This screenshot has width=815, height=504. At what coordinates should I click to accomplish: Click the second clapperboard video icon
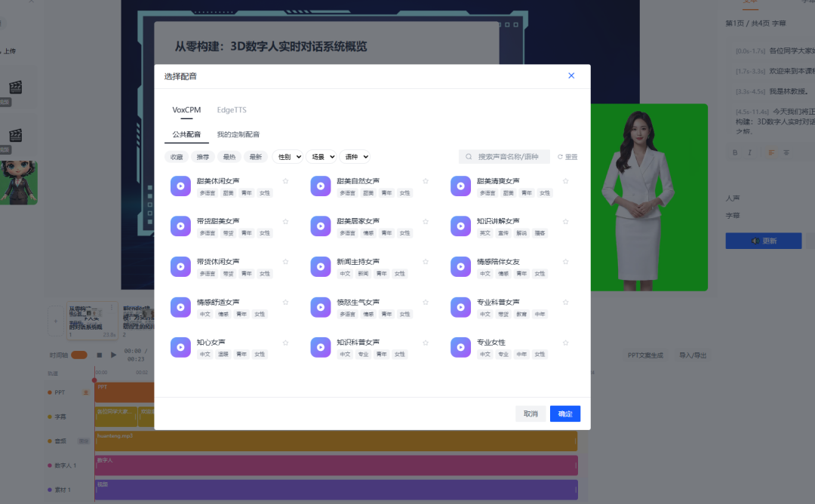(16, 135)
